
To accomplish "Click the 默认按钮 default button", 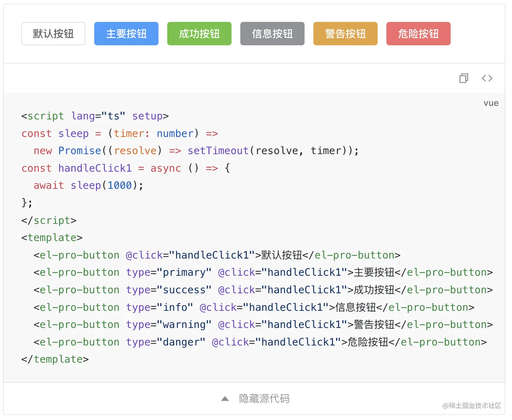I will (53, 34).
